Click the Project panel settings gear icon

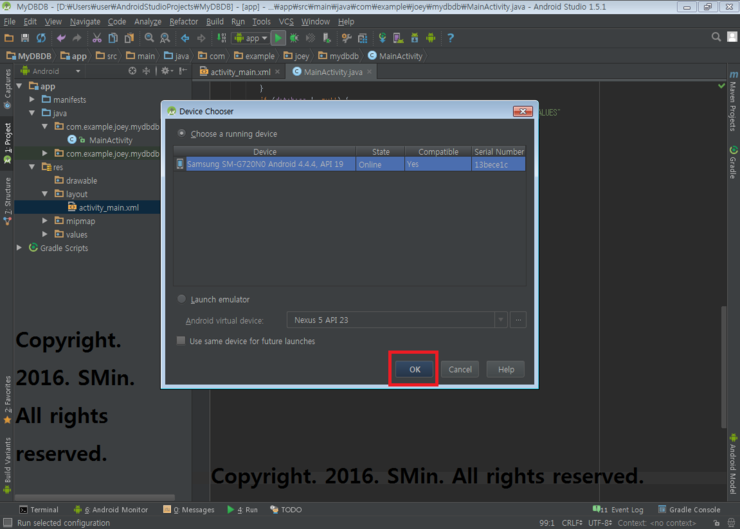166,71
